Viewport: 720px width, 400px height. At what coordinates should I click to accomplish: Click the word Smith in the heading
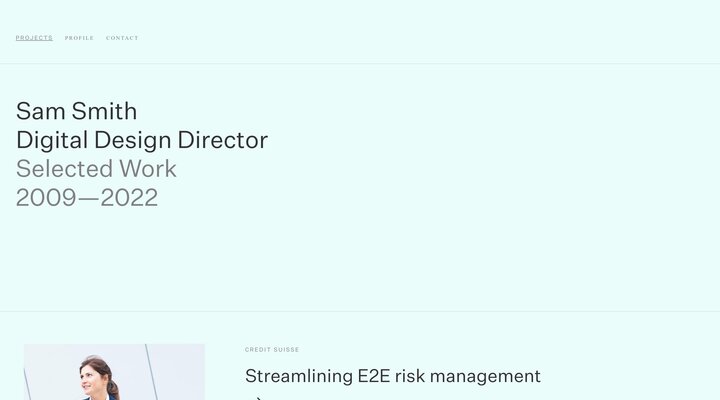105,111
